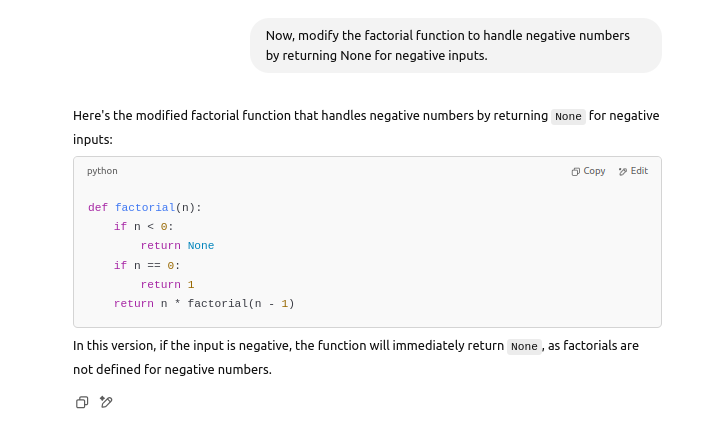Click the blue None keyword in return statement
Screen dimensions: 705x431
(x=201, y=246)
